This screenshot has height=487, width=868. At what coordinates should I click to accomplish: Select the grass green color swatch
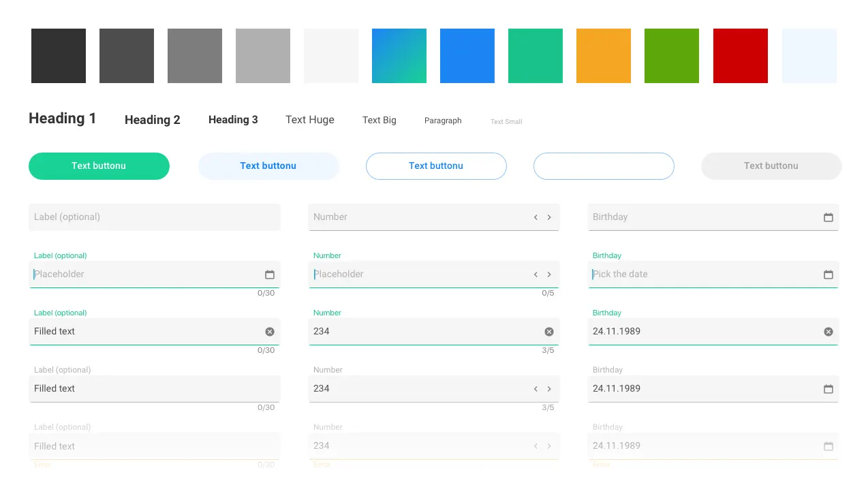672,56
